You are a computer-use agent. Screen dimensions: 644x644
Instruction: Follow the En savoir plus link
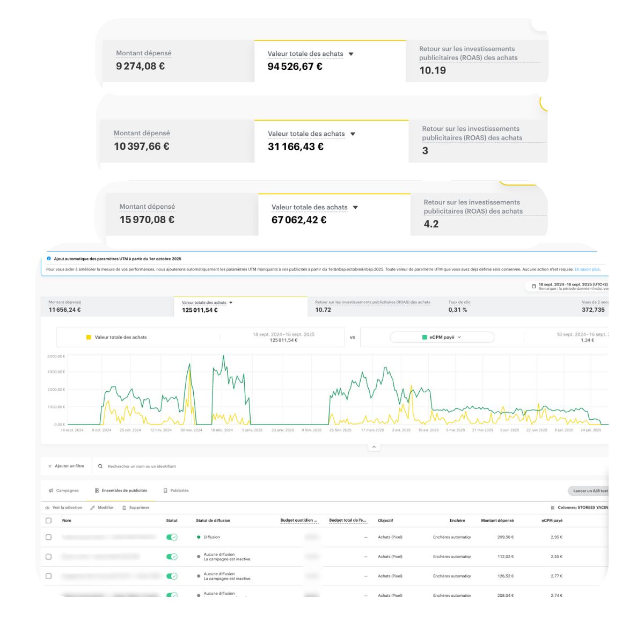click(x=587, y=269)
